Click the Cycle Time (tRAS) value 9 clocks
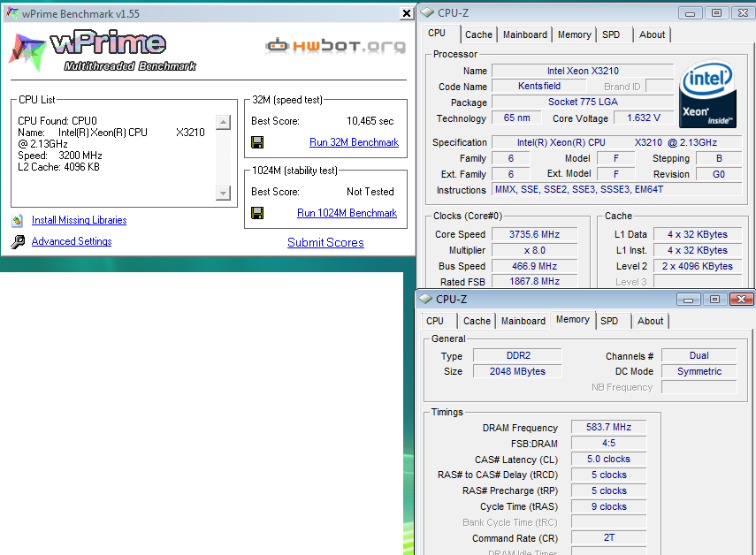Viewport: 756px width, 555px height. coord(609,506)
